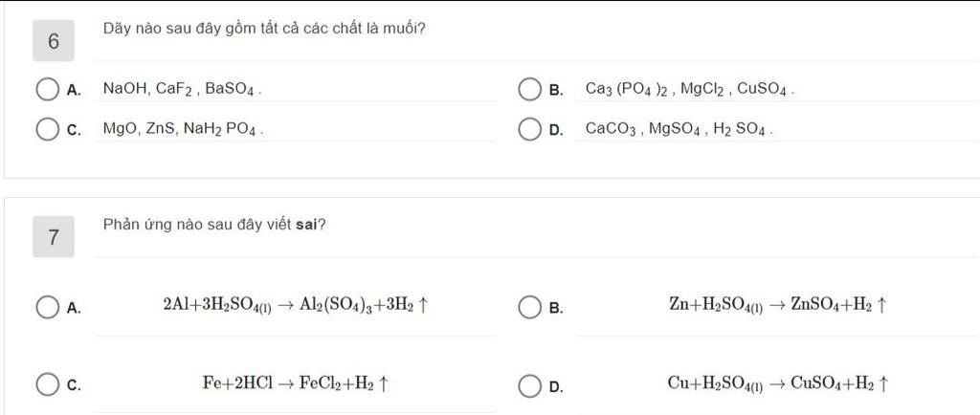Select answer B radio button for question 6
The width and height of the screenshot is (980, 415).
tap(529, 90)
